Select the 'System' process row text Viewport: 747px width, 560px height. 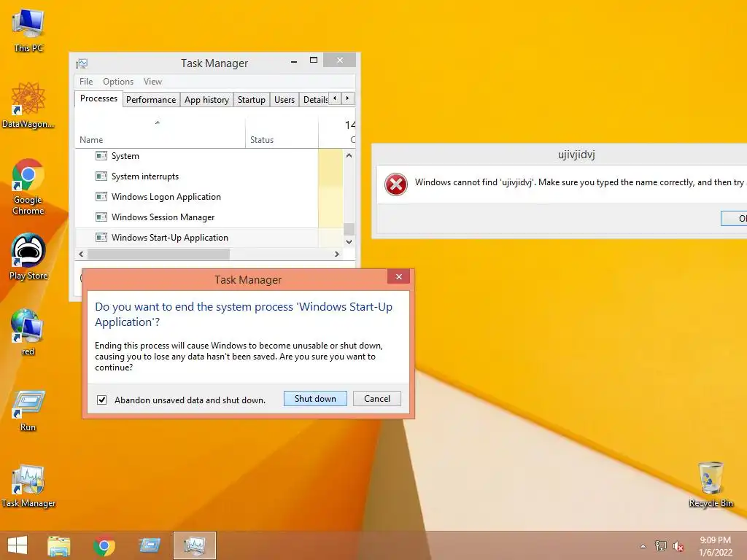[x=125, y=156]
